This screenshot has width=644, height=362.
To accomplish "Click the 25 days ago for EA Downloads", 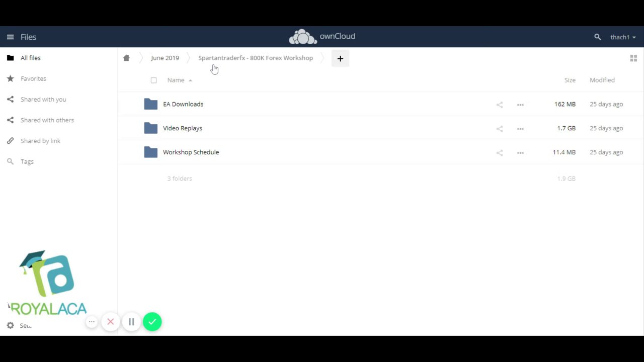I will [606, 104].
